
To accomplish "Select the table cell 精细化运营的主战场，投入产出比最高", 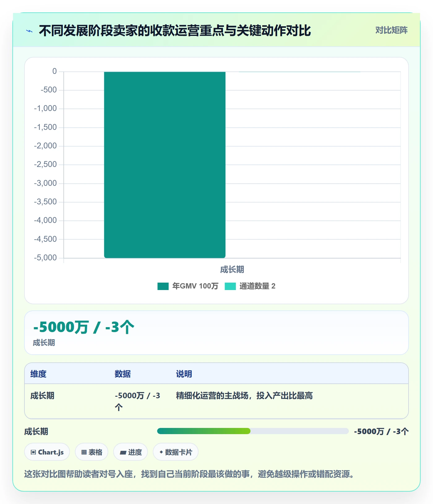I will pyautogui.click(x=244, y=395).
